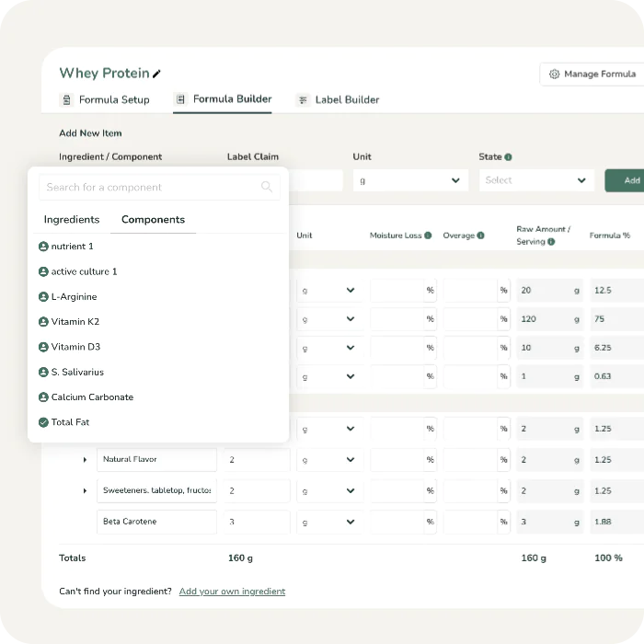Click the user icon beside nutrient 1
This screenshot has height=644, width=644.
click(43, 247)
